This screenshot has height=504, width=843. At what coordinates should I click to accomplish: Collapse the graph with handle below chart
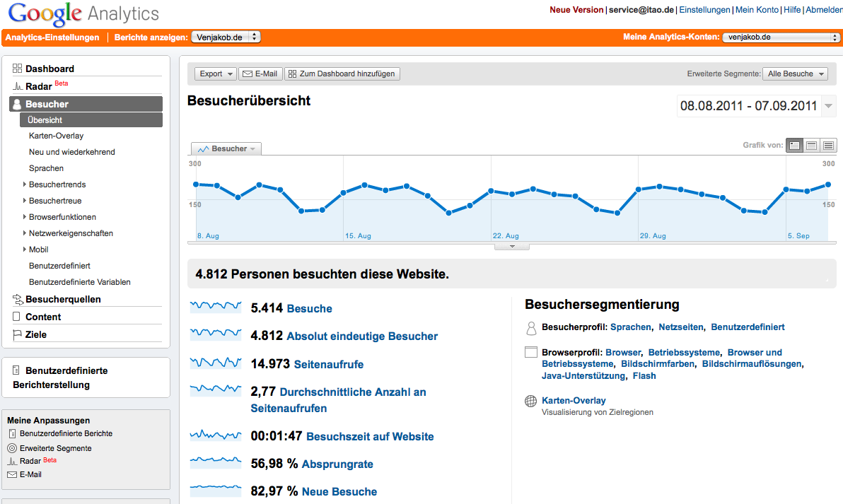pos(512,247)
